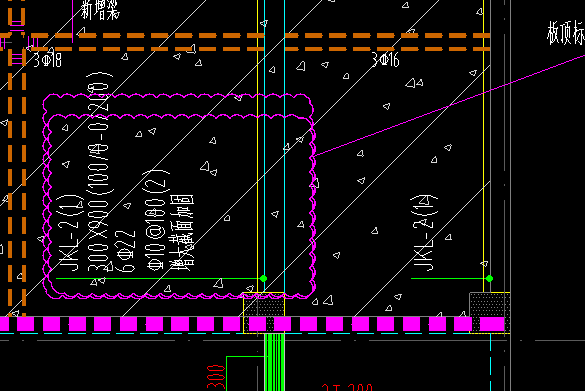Select the dotted column block at bottom center

pos(264,313)
